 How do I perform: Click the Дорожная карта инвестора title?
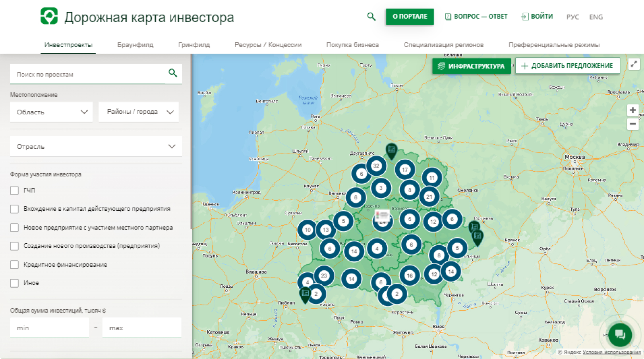click(149, 17)
